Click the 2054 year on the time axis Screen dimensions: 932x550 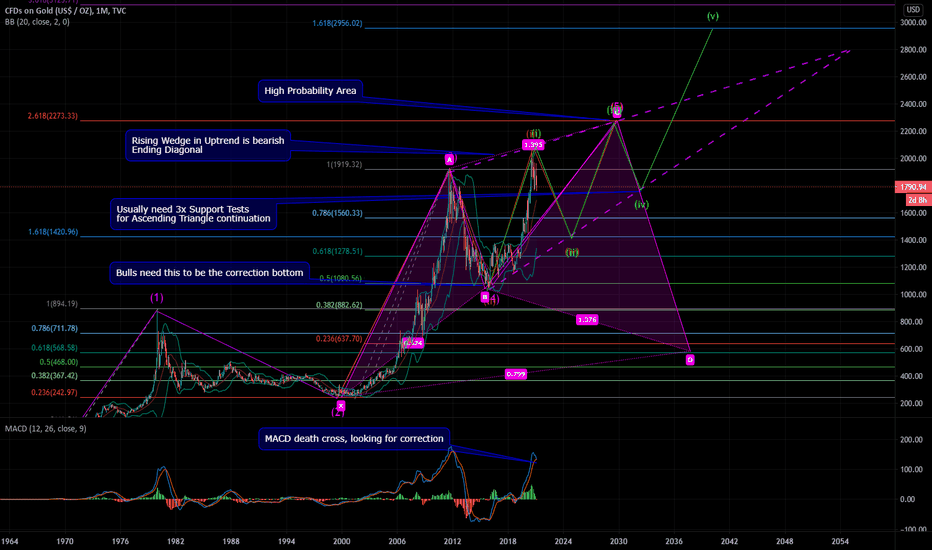[840, 542]
